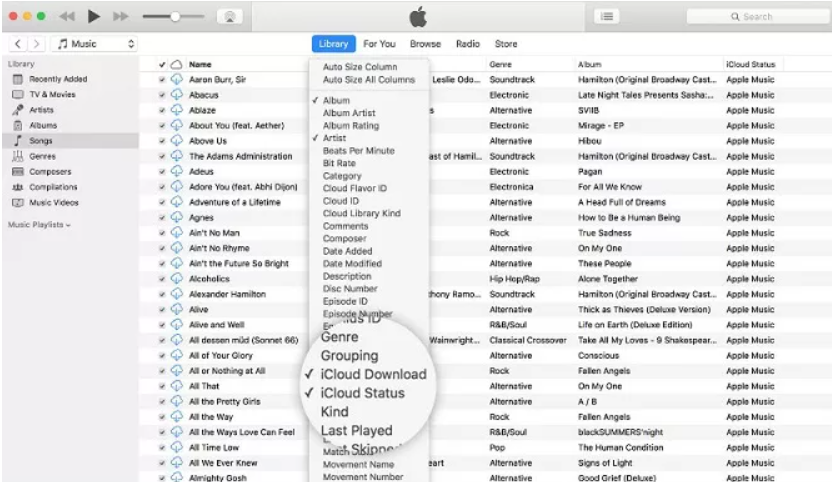Go forward with the right chevron
Image resolution: width=832 pixels, height=482 pixels.
[x=36, y=44]
